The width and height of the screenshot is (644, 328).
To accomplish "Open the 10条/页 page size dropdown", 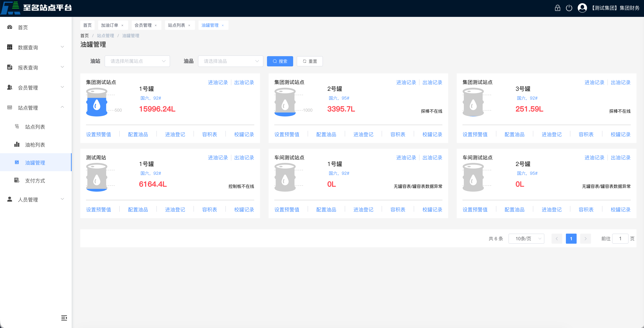I will point(526,239).
